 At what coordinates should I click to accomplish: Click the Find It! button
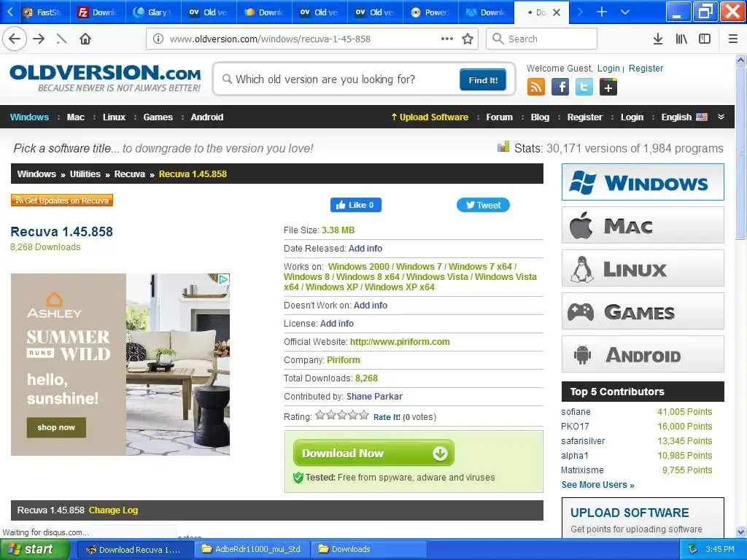click(483, 79)
